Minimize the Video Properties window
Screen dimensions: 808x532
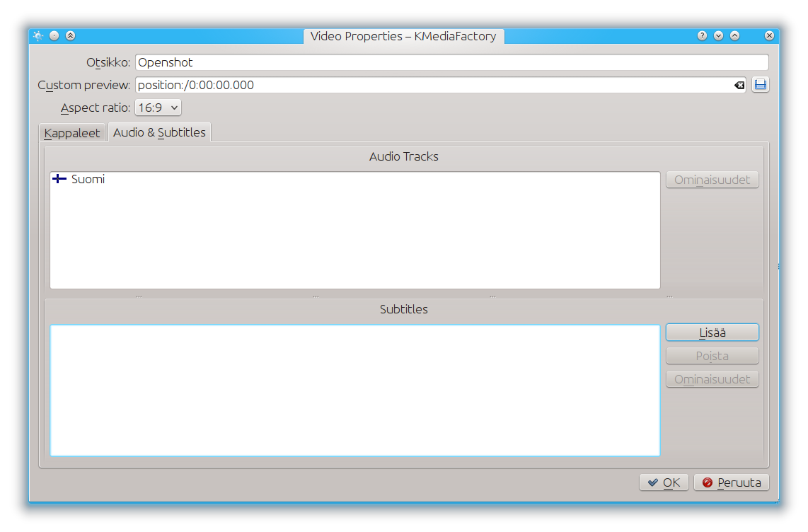click(718, 35)
